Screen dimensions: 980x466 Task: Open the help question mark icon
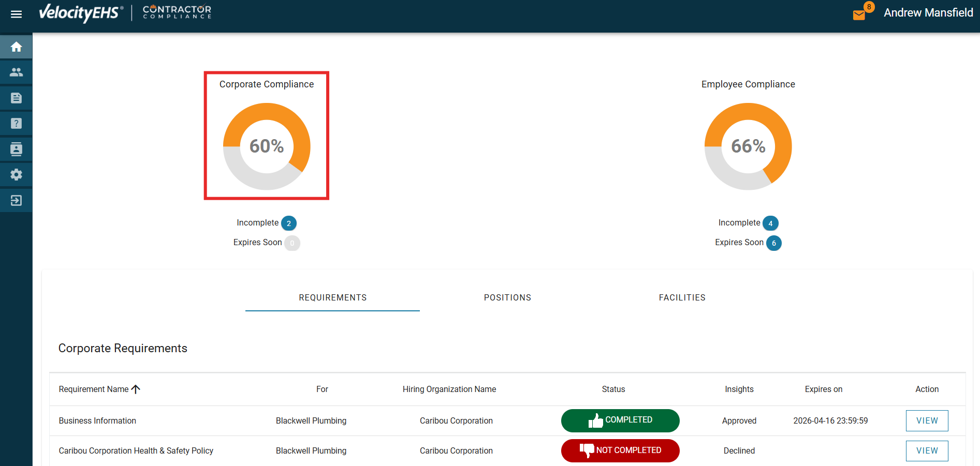[x=16, y=124]
